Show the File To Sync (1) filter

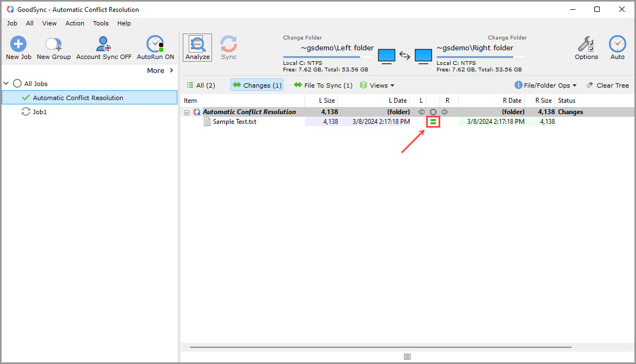click(x=323, y=85)
